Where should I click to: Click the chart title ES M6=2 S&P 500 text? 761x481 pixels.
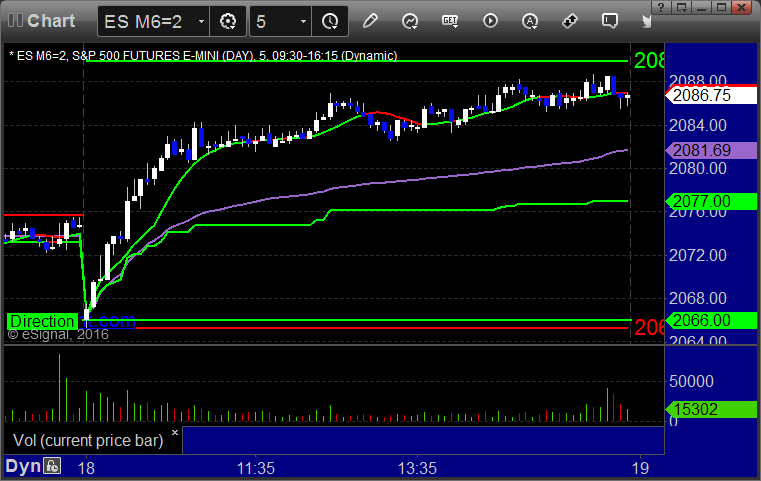coord(203,56)
